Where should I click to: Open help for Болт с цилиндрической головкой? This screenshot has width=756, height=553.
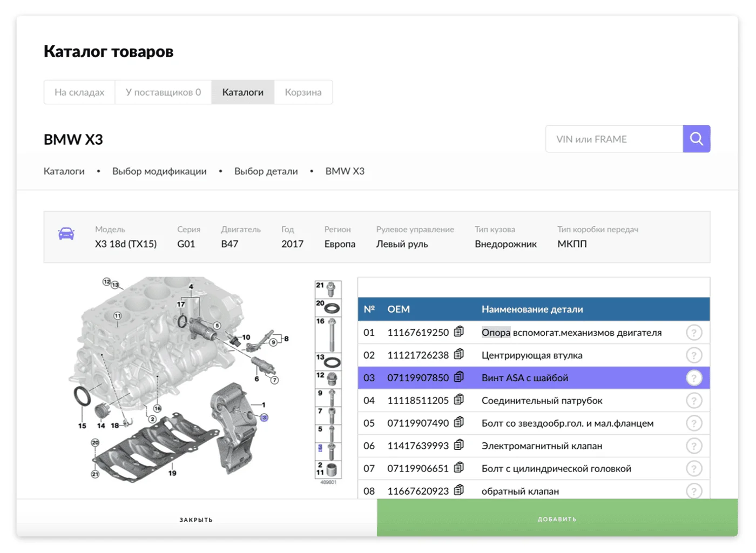click(694, 469)
